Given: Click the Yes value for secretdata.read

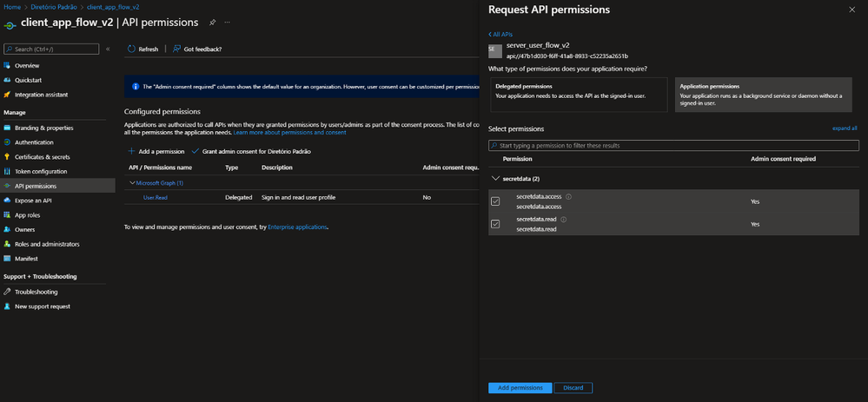Looking at the screenshot, I should click(x=755, y=224).
